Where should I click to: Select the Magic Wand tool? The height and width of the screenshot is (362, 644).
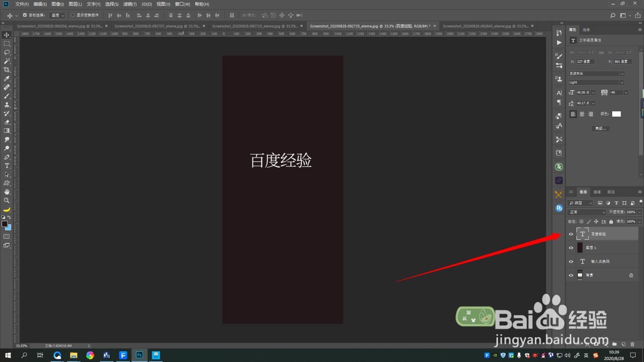[x=7, y=61]
